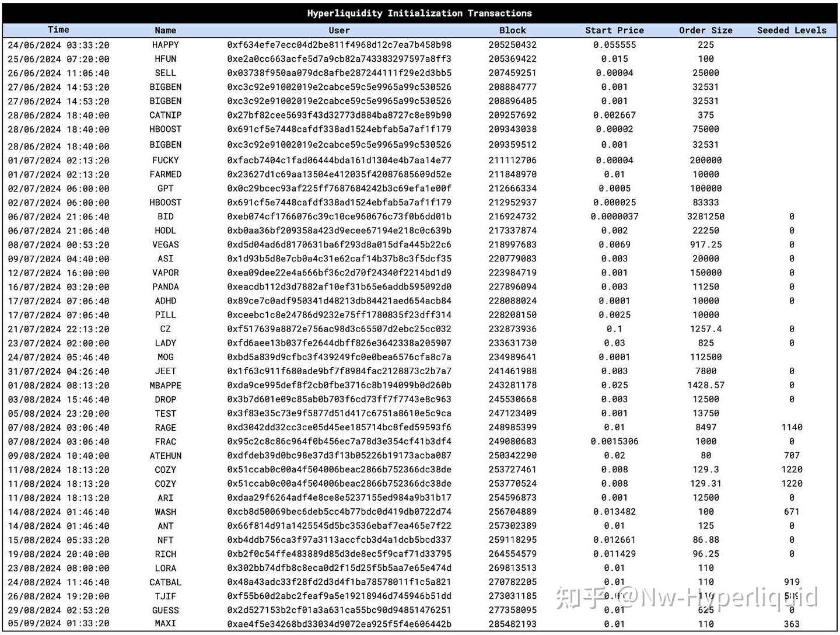
Task: Click start price 0.055555
Action: click(615, 45)
